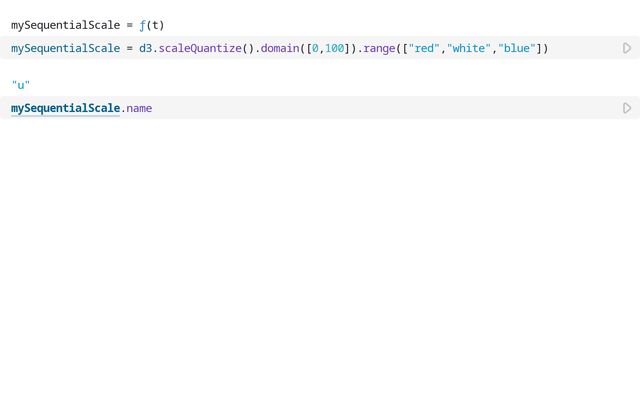Follow underlined mySequentialScale reference in second cell
Screen dimensions: 640x400
click(x=65, y=108)
